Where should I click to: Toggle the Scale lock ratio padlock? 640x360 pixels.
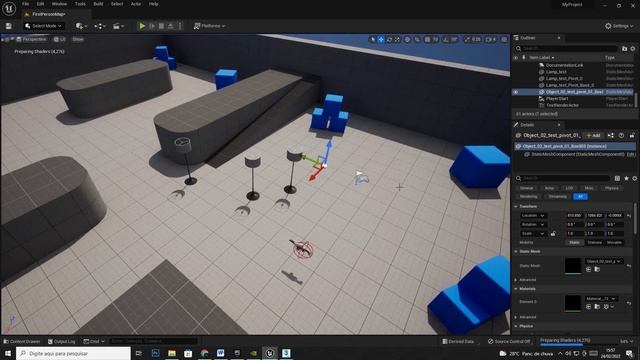pos(553,233)
